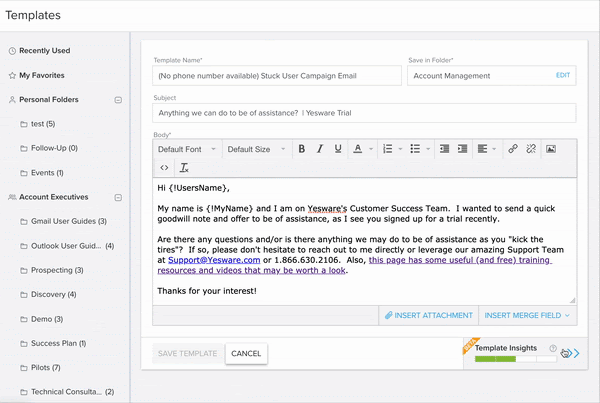The width and height of the screenshot is (600, 403).
Task: Remove link with the unlink icon
Action: coord(531,149)
